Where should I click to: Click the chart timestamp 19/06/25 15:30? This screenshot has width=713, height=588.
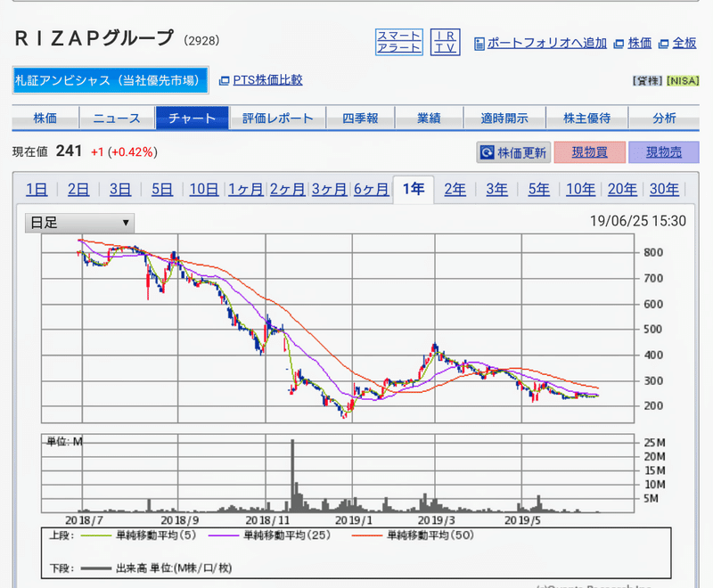coord(638,221)
